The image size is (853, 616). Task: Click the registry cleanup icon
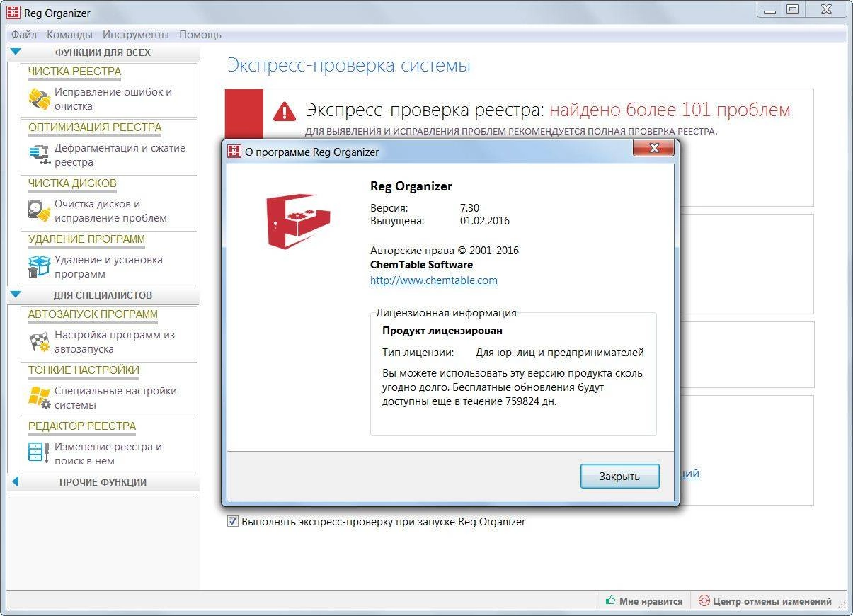[39, 98]
